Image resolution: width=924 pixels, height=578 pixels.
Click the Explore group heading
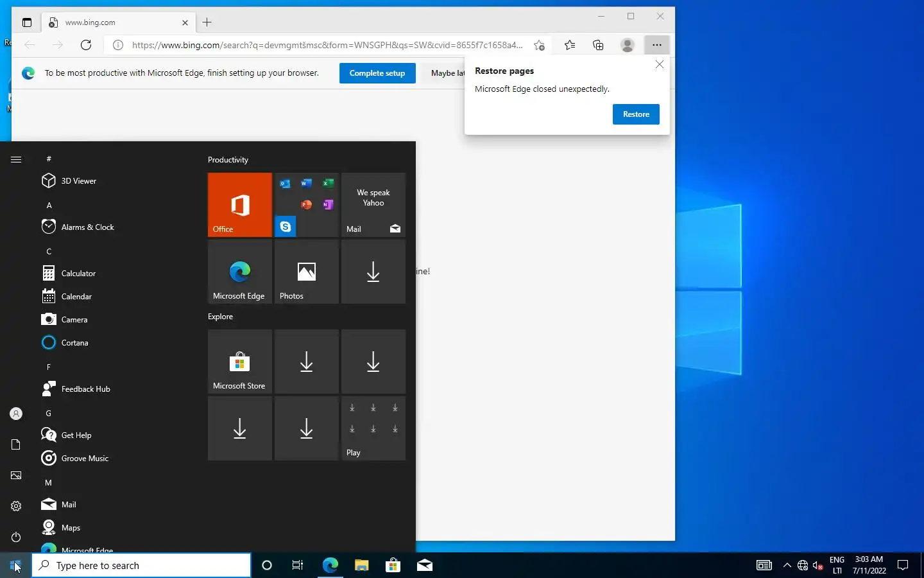(x=220, y=317)
